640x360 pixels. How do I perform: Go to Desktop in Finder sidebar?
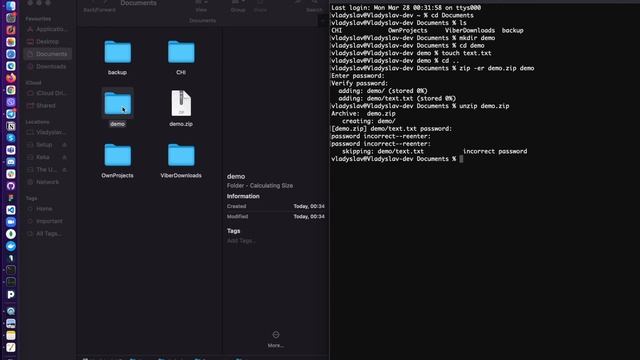click(x=47, y=42)
